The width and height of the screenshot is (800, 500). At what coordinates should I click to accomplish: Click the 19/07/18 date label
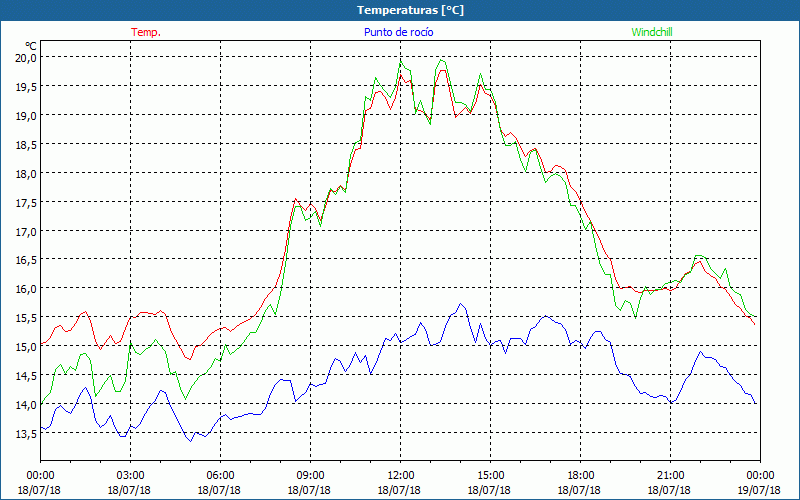pyautogui.click(x=759, y=490)
